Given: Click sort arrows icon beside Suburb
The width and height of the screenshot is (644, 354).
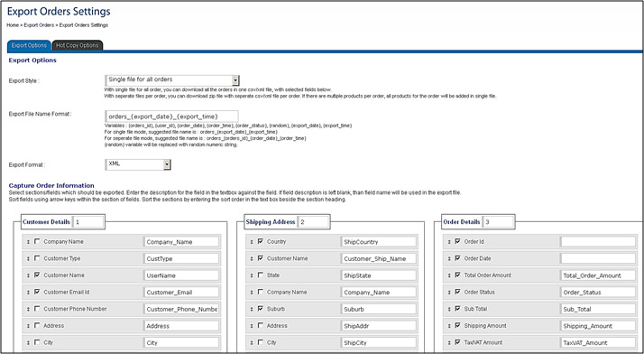Looking at the screenshot, I should pos(252,309).
